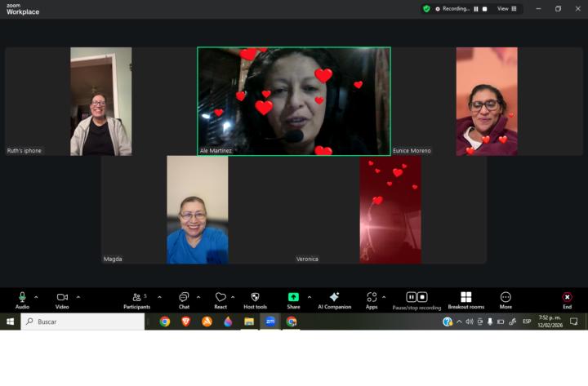Launch Brave browser from taskbar
The height and width of the screenshot is (386, 588).
(x=185, y=322)
